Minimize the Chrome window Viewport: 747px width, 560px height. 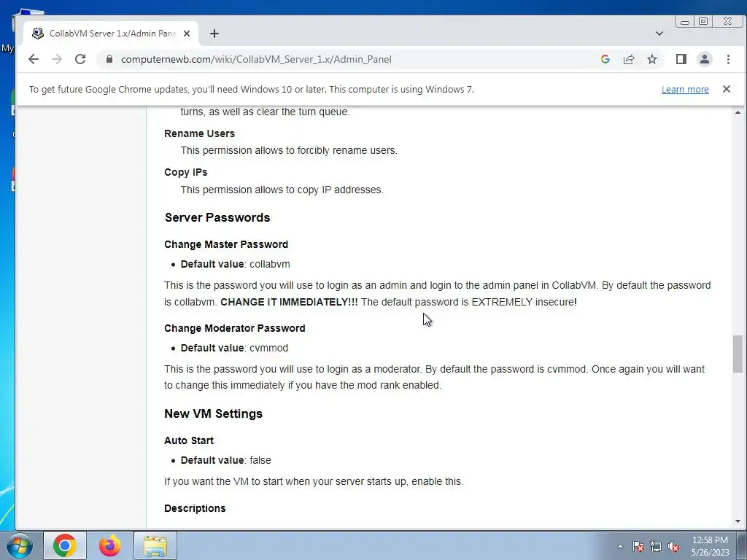(684, 21)
